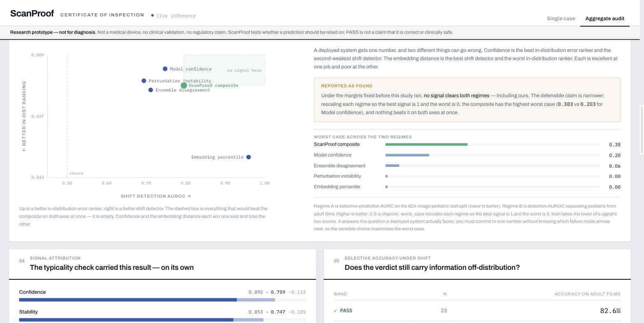The height and width of the screenshot is (323, 644).
Task: Click the Model confidence worst-case bar
Action: point(492,155)
